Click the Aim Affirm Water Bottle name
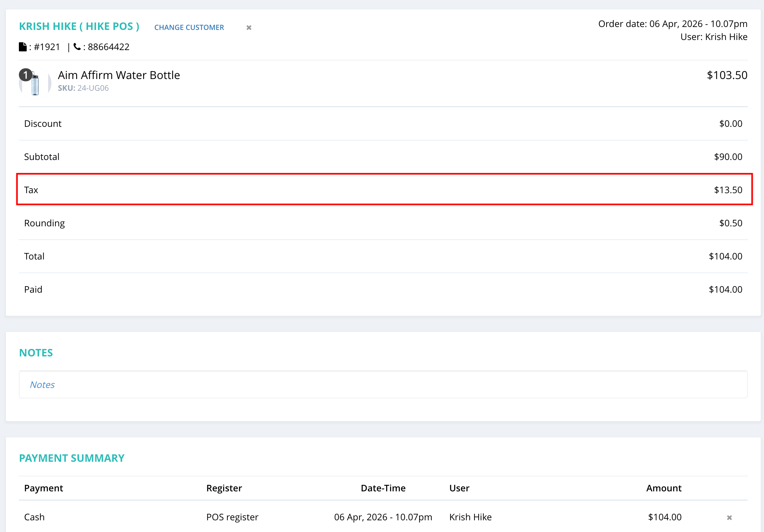764x532 pixels. click(119, 75)
